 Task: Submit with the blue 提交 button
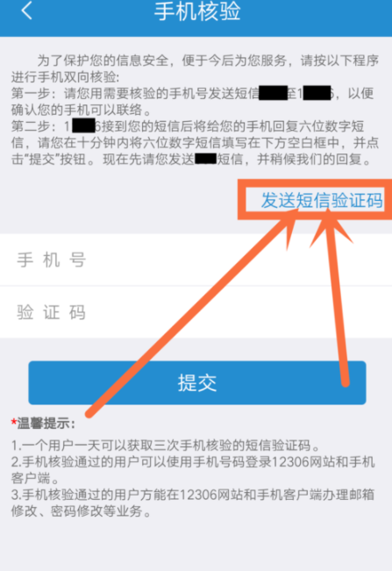click(x=197, y=382)
